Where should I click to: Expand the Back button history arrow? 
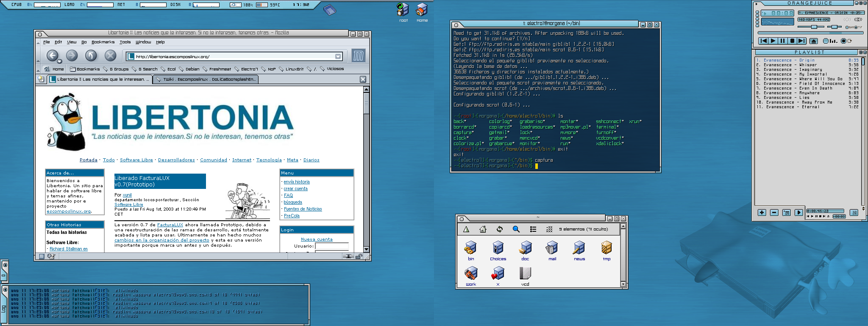click(x=59, y=62)
